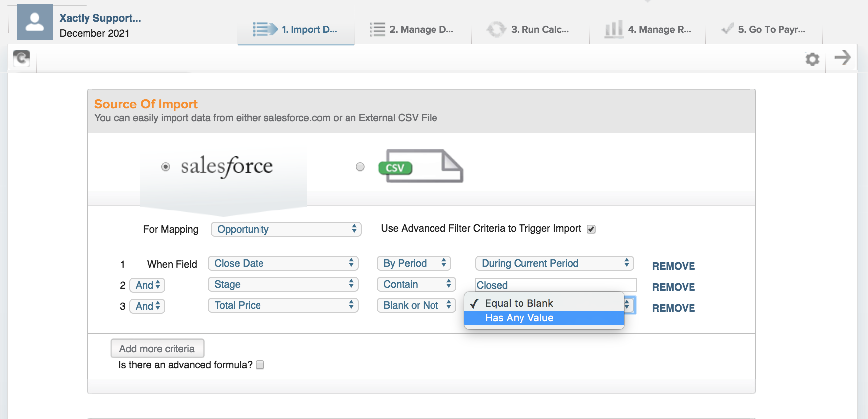Click the salesforce logo
This screenshot has width=868, height=419.
[x=227, y=166]
